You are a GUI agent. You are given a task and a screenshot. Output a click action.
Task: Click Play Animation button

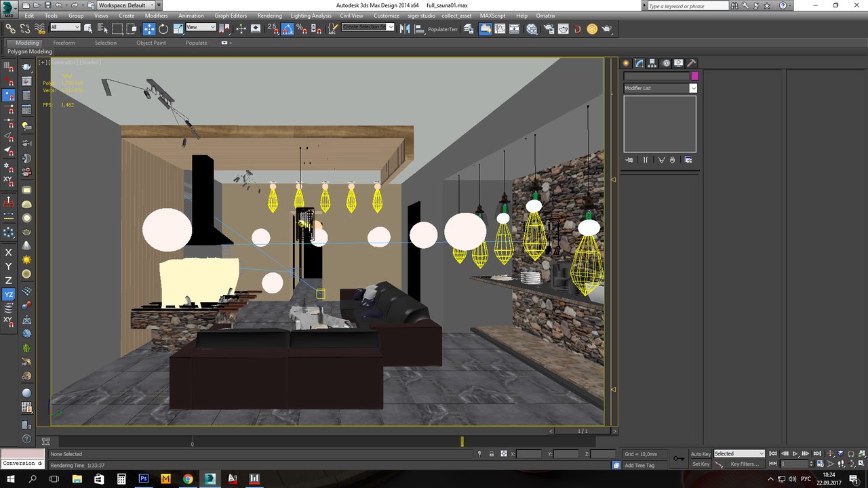(795, 453)
